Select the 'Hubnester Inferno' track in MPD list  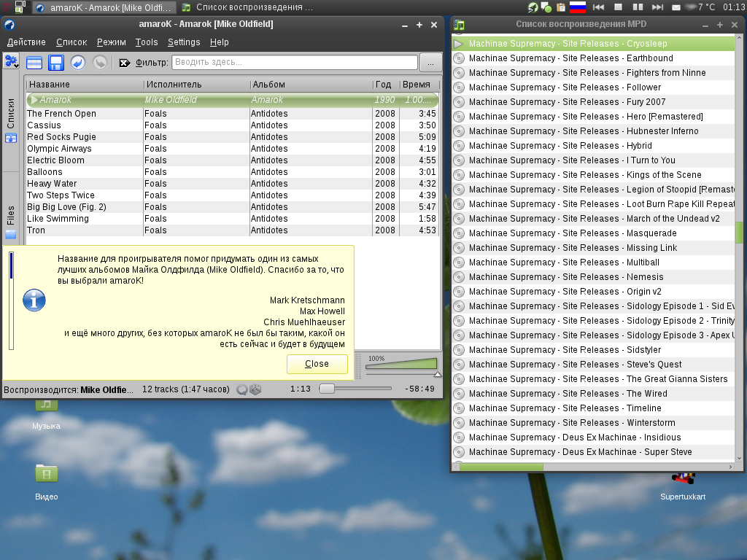click(x=593, y=131)
